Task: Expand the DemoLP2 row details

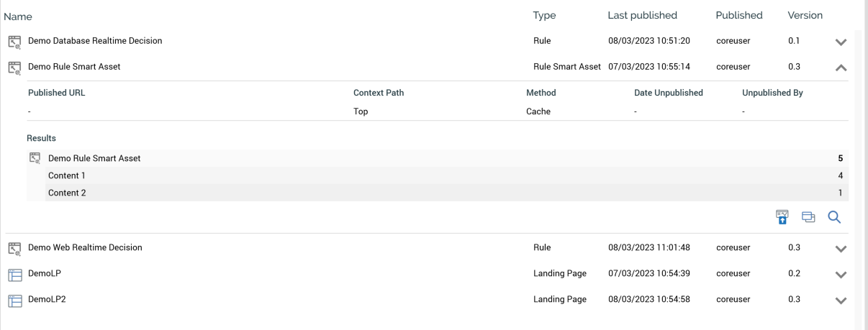Action: click(x=840, y=300)
